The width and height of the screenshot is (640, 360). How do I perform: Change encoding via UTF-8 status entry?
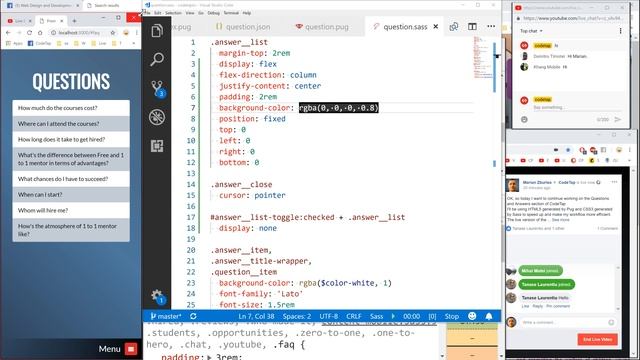click(x=329, y=316)
